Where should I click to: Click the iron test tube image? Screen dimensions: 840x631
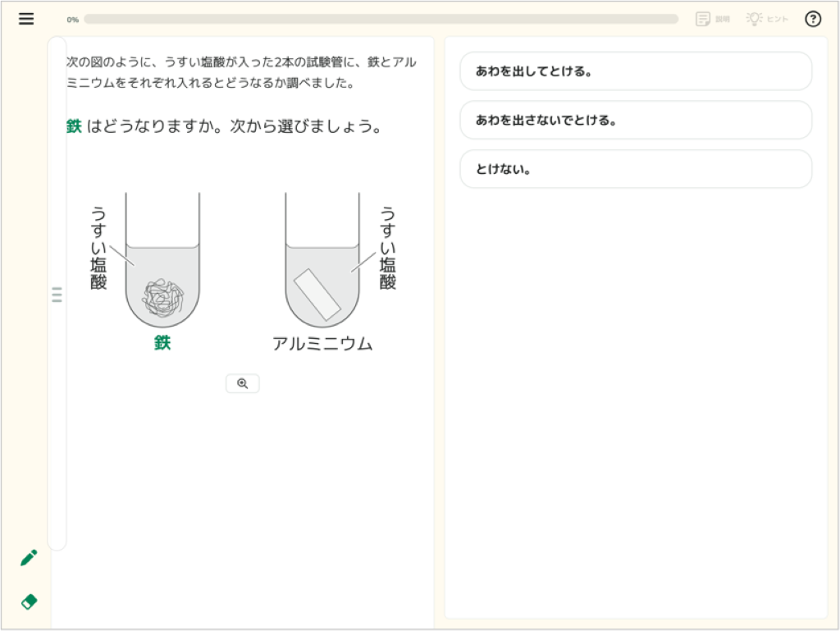[x=162, y=260]
